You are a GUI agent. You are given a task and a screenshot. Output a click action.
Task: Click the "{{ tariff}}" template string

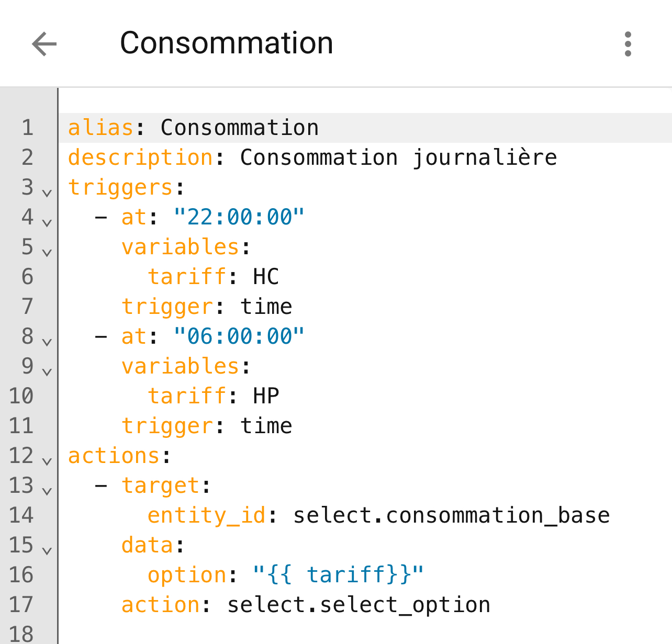point(338,575)
